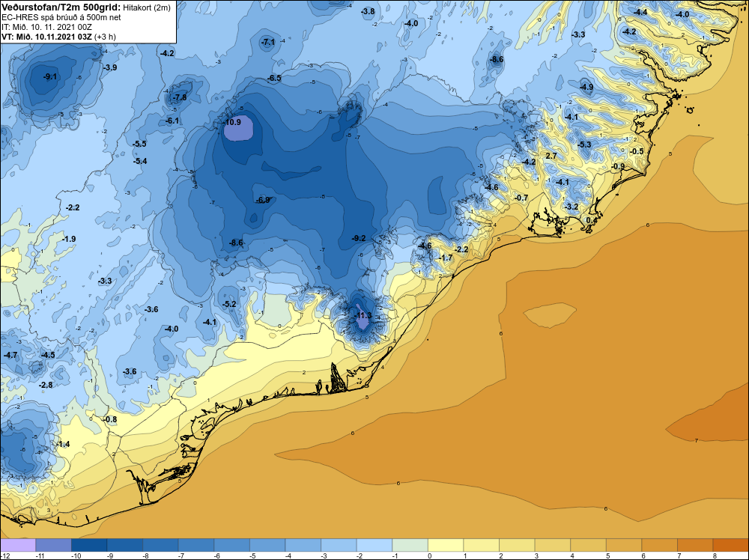This screenshot has width=749, height=560.
Task: Click the title text "Veðurstofan/T2m 500grid: Hitakort (2m)"
Action: [x=85, y=7]
